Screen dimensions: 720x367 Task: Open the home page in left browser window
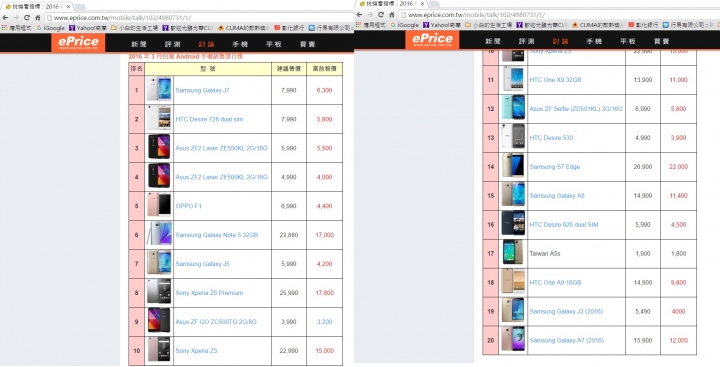point(38,17)
